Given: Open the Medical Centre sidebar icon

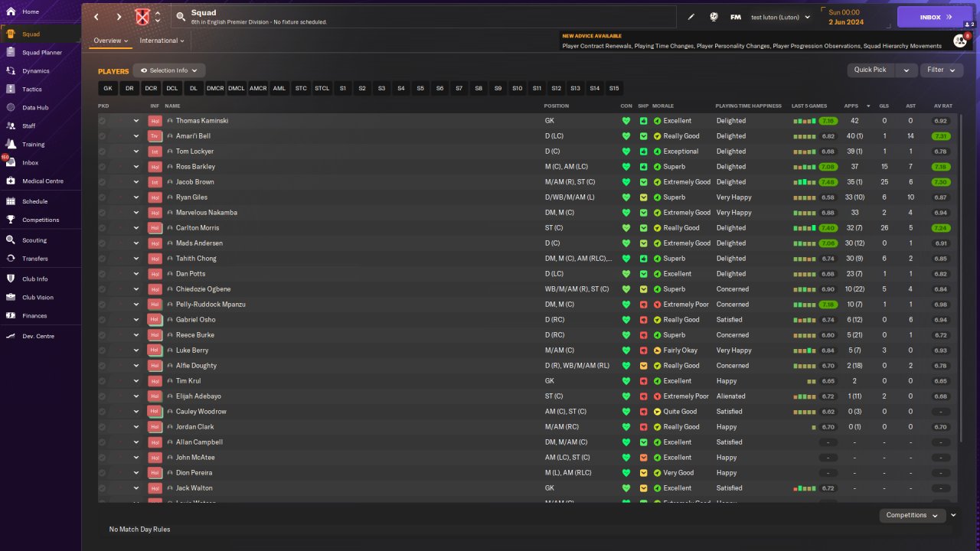Looking at the screenshot, I should [11, 181].
